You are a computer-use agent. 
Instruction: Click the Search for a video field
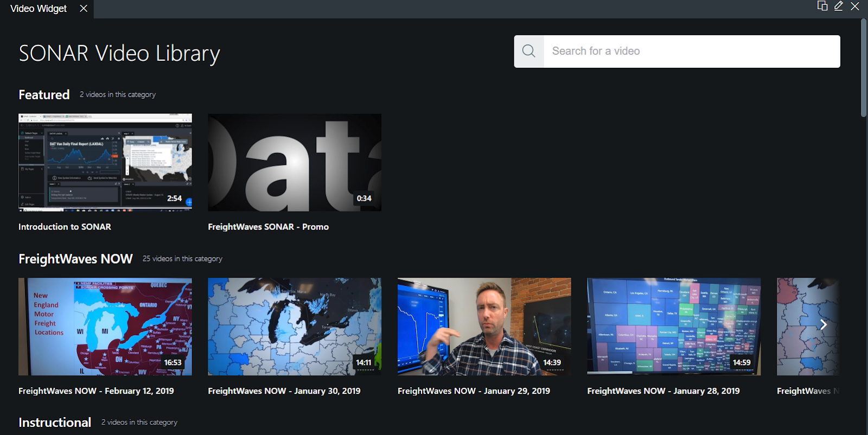point(692,52)
